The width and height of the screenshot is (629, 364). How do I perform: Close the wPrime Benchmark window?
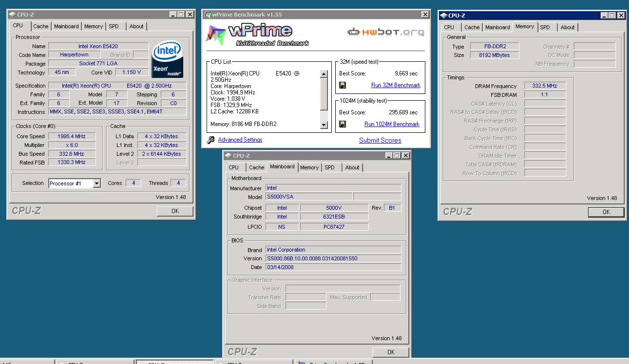click(425, 15)
